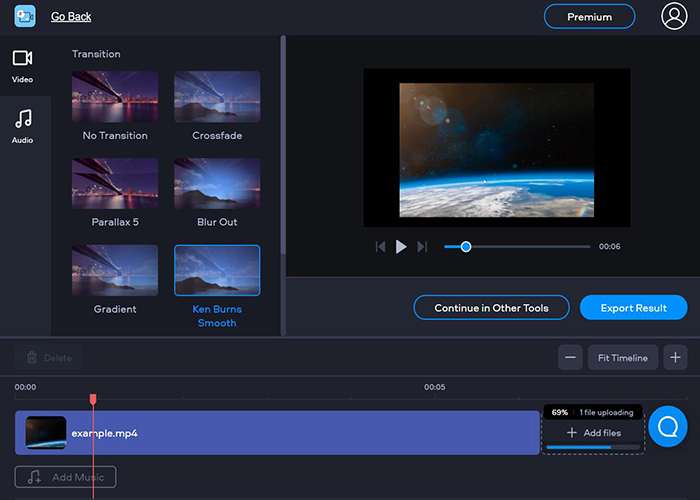Open the chat support bubble
Image resolution: width=700 pixels, height=500 pixels.
pyautogui.click(x=668, y=426)
